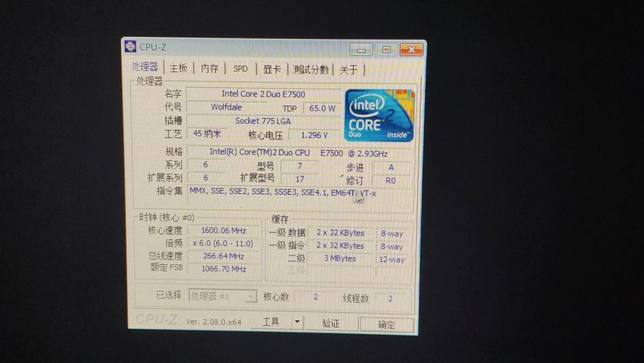Click the 12-way associativity value
This screenshot has width=644, height=363.
coord(392,259)
